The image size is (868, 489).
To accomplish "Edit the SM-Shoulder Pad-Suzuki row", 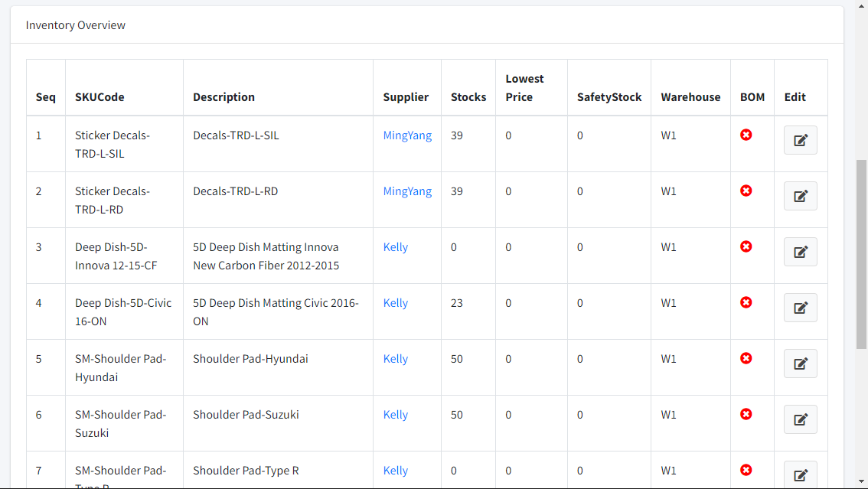I will [x=801, y=419].
